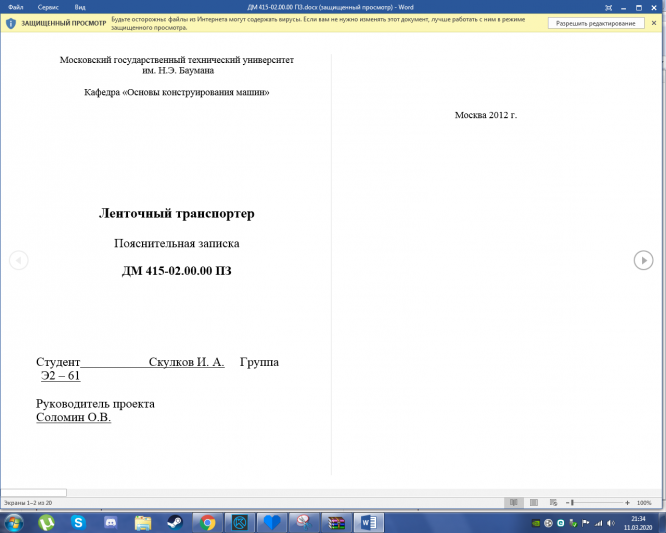666x533 pixels.
Task: Open Discord from taskbar
Action: pos(110,522)
